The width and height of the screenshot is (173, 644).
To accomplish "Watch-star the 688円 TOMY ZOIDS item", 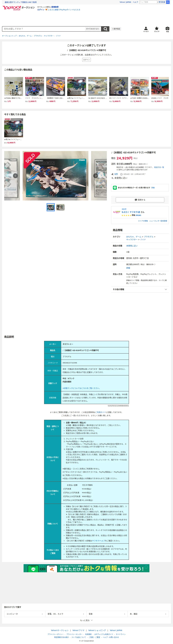I will coord(62,93).
